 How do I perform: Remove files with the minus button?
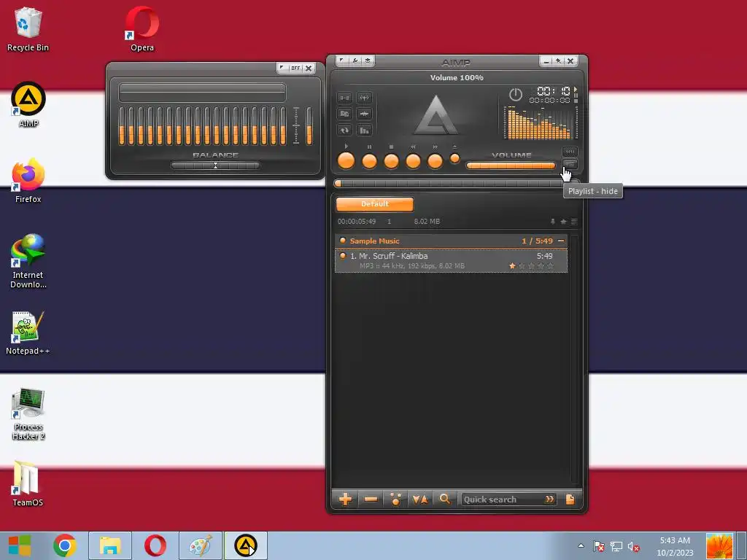pyautogui.click(x=371, y=499)
